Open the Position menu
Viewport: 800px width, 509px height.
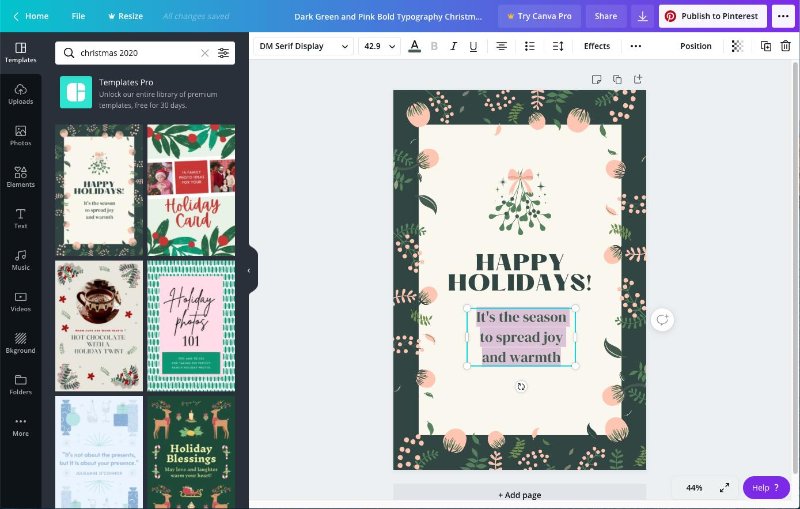point(695,46)
